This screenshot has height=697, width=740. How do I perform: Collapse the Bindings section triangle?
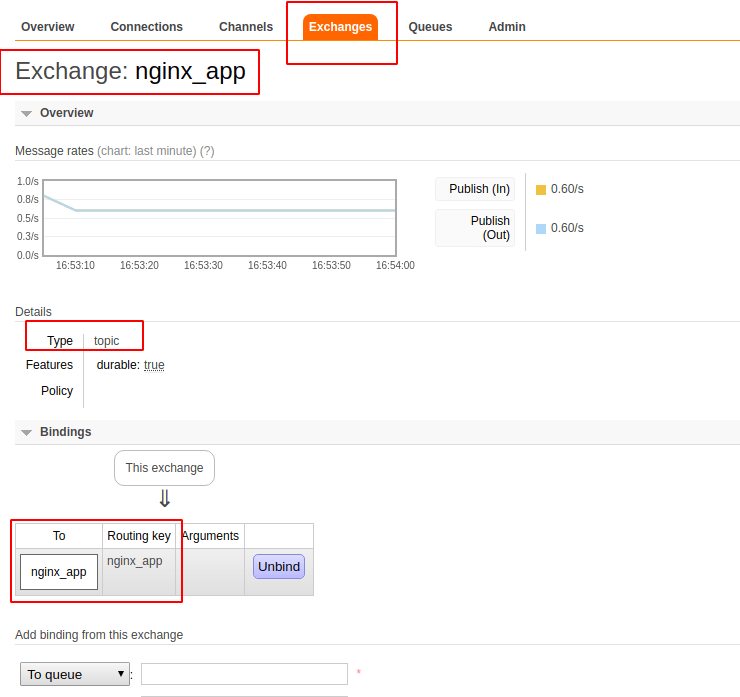tap(26, 433)
